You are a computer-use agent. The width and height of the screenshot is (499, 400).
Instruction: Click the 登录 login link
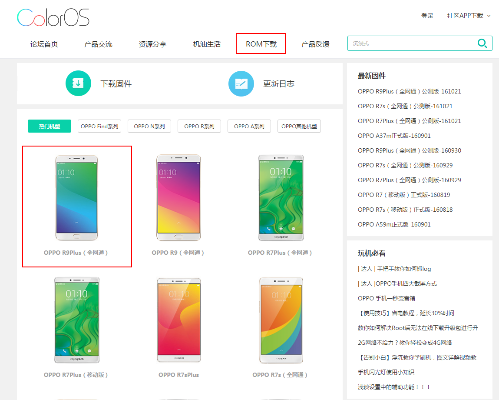[427, 15]
